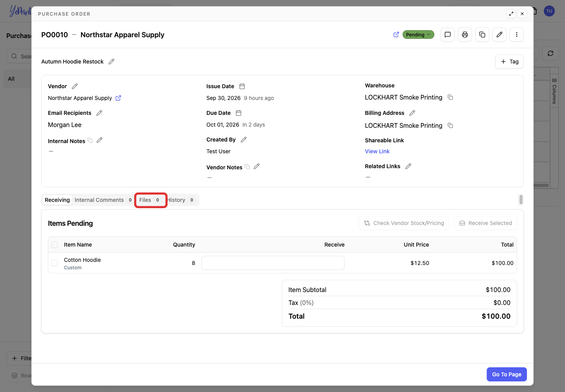Open purchase order in new tab icon
The image size is (565, 392).
pyautogui.click(x=396, y=34)
